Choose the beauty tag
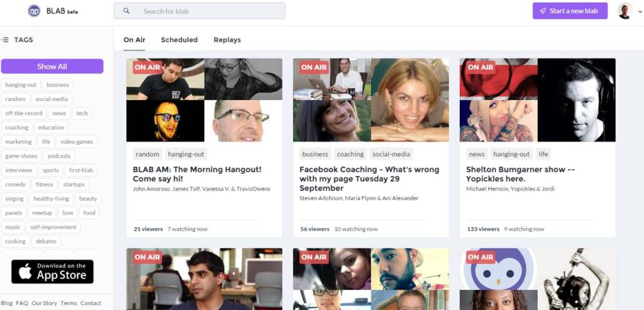This screenshot has width=644, height=310. coord(88,199)
